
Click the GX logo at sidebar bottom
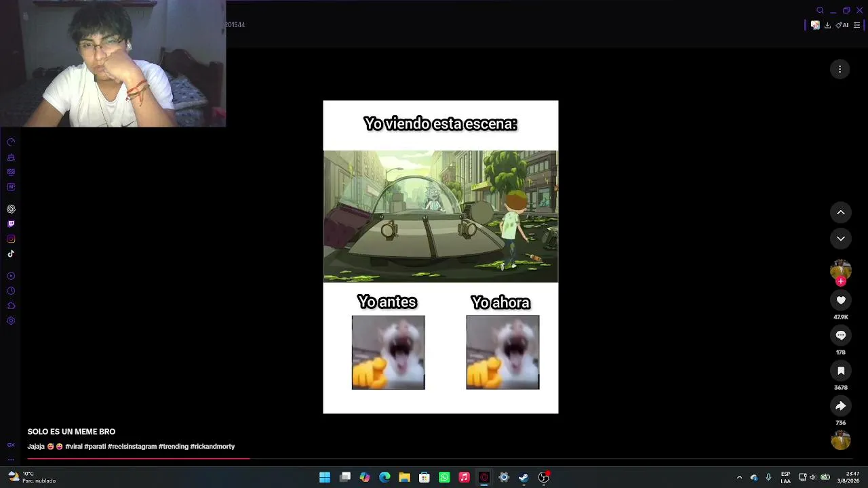pyautogui.click(x=11, y=445)
